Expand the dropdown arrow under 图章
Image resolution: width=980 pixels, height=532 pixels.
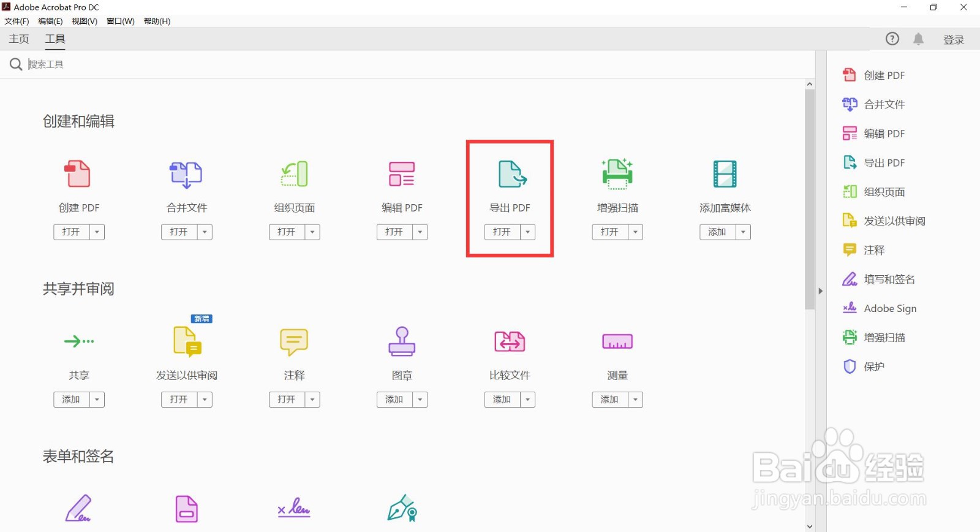pyautogui.click(x=420, y=400)
